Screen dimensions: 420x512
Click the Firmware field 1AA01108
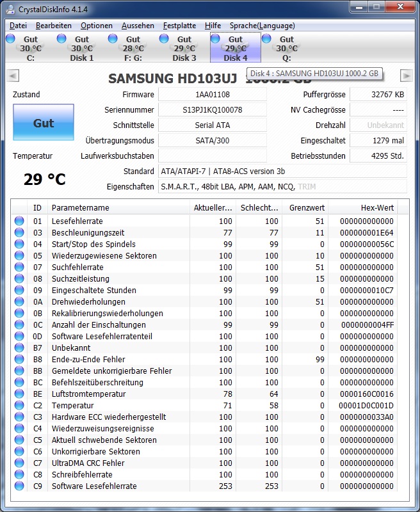tap(213, 94)
